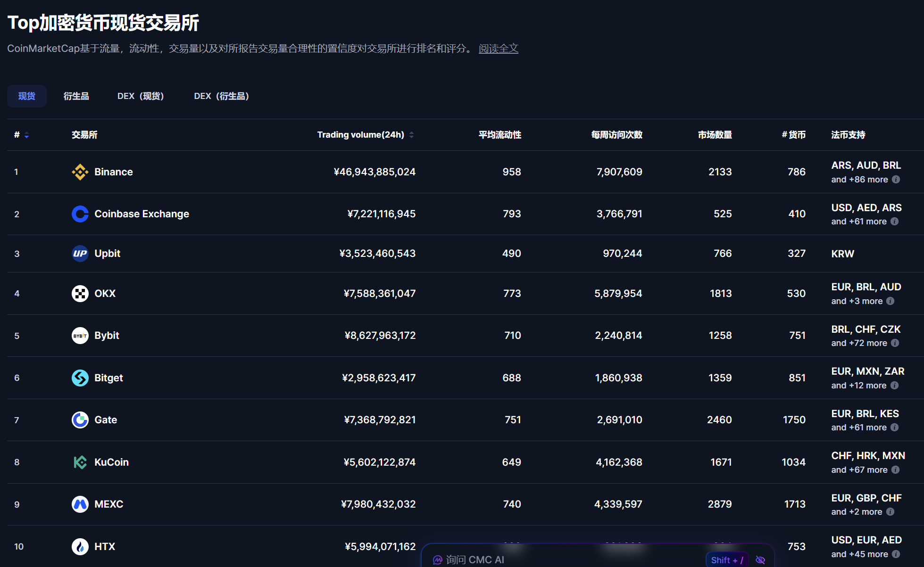The width and height of the screenshot is (924, 567).
Task: Click the Shift + / shortcut button
Action: (727, 560)
